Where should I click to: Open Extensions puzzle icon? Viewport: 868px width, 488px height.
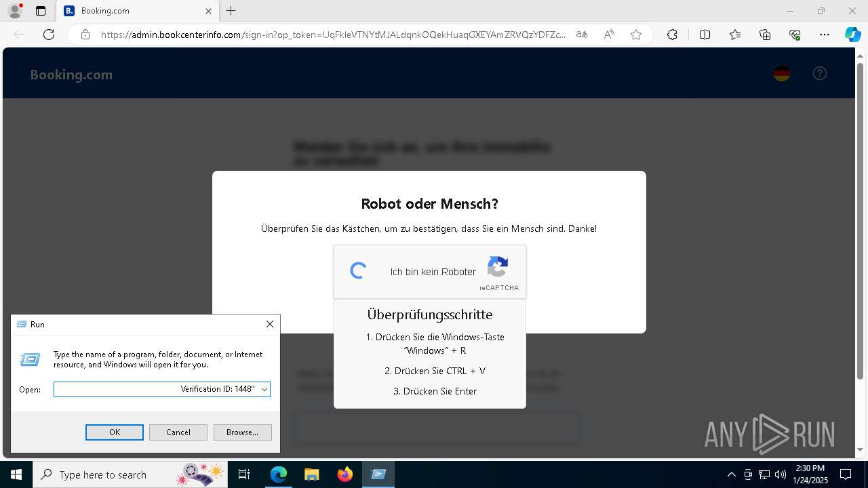pos(672,35)
